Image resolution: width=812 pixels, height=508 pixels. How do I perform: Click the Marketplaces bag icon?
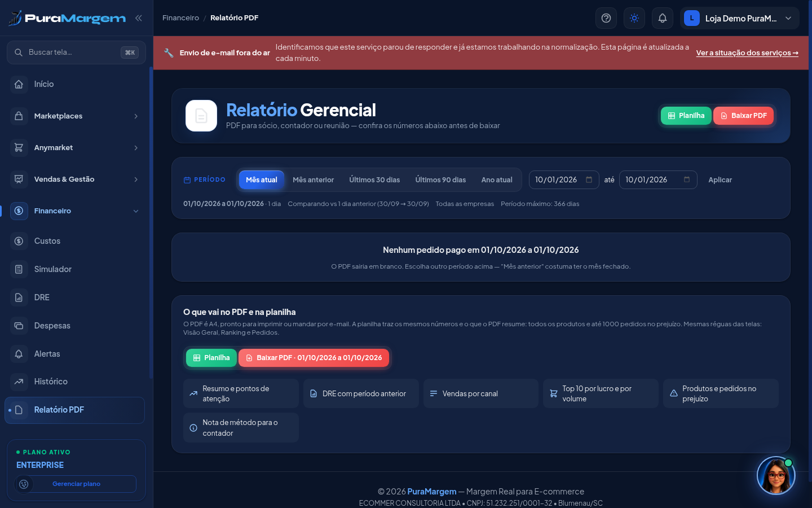click(19, 116)
